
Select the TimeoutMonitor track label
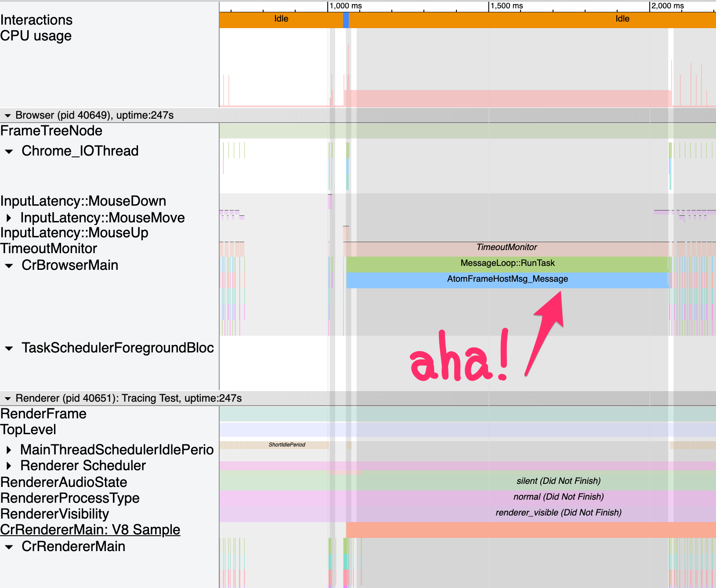[49, 249]
